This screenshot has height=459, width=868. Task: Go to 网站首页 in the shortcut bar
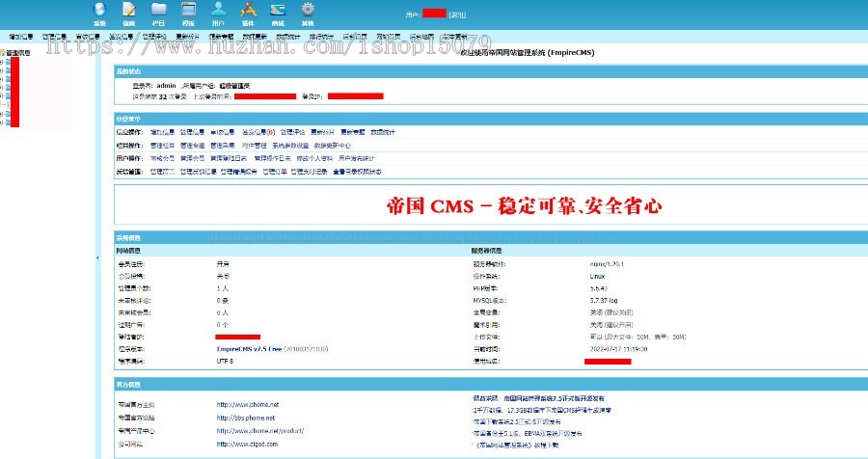coord(389,37)
